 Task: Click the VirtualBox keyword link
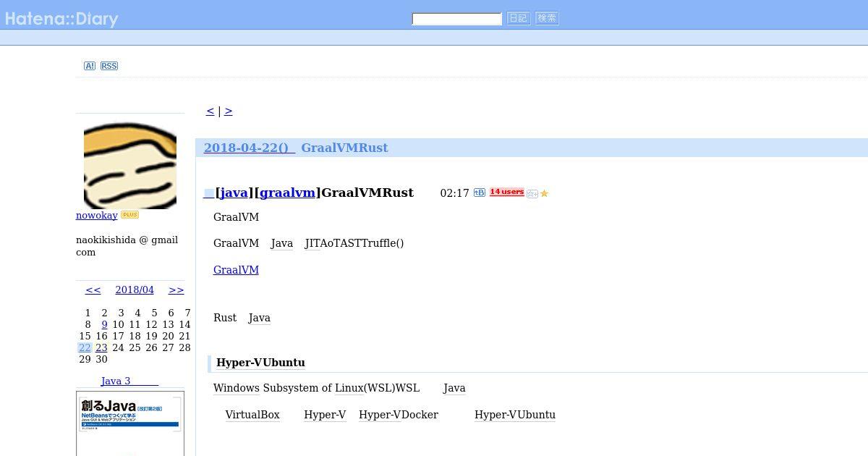click(x=252, y=415)
